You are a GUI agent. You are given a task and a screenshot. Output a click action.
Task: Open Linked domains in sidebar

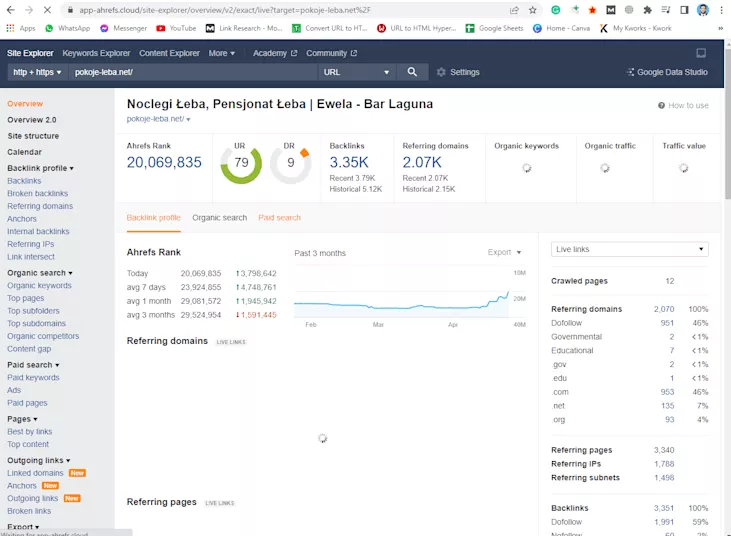[35, 473]
